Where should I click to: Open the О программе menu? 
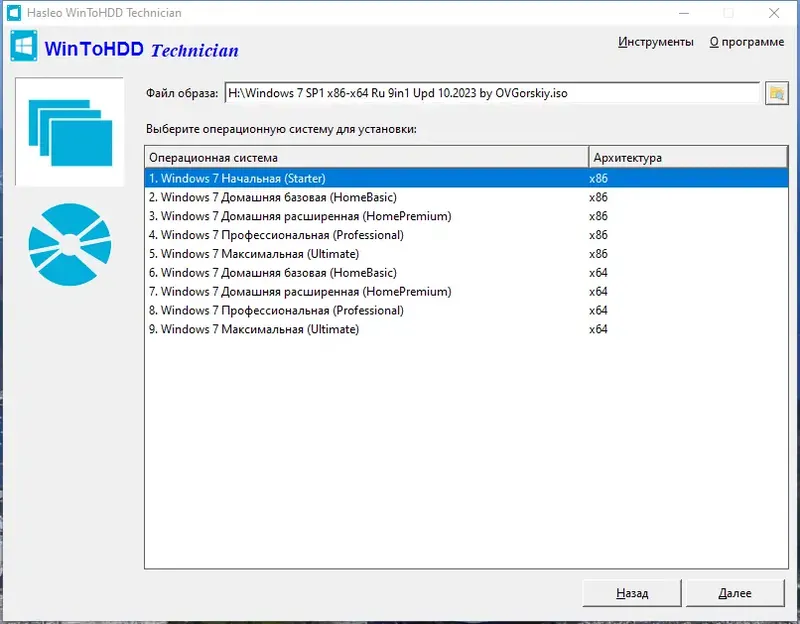[746, 42]
